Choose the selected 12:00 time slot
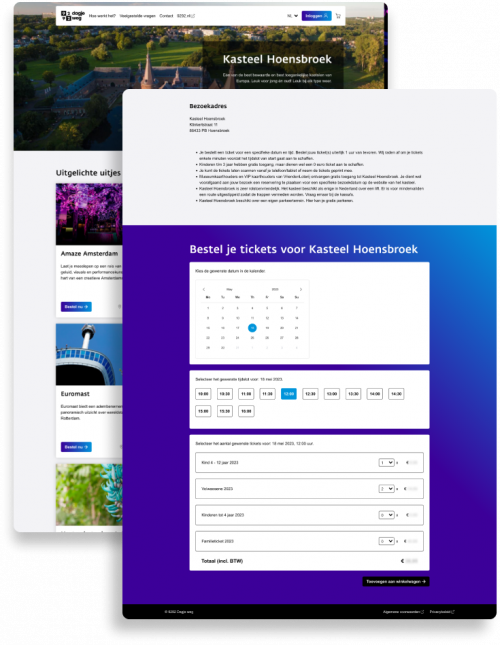The image size is (500, 645). 289,394
